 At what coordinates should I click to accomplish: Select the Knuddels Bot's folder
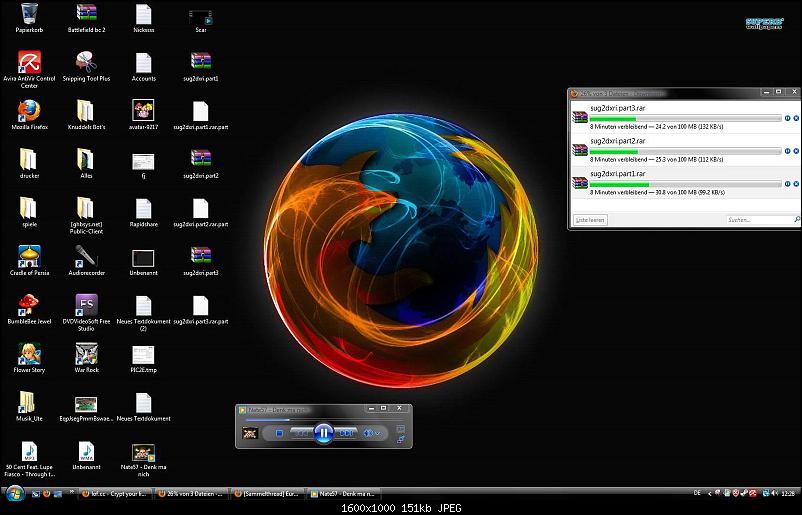[x=86, y=115]
